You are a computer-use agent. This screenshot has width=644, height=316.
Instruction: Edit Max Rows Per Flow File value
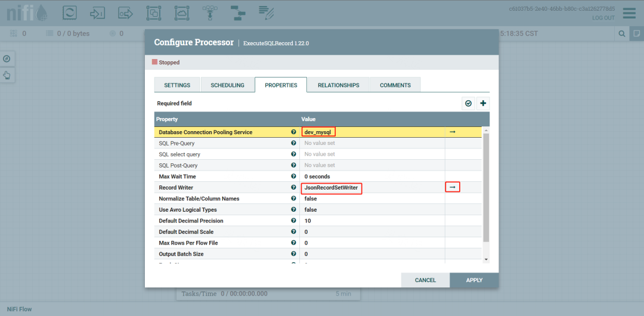tap(373, 243)
